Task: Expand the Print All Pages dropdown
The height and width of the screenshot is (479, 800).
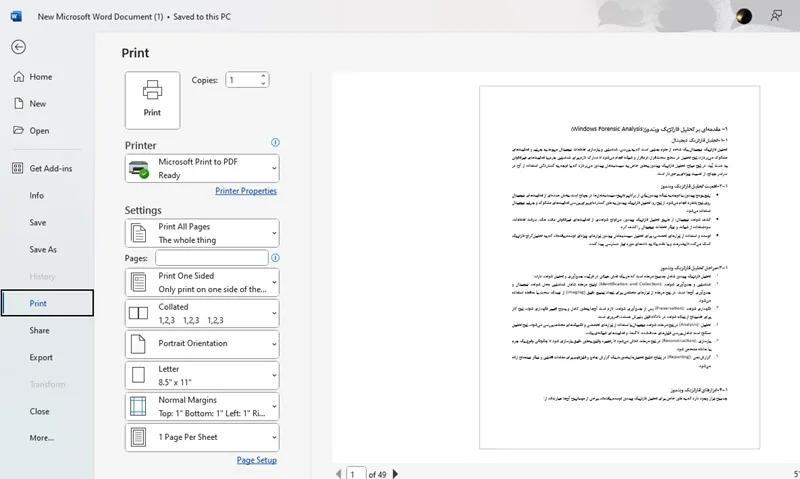Action: tap(202, 233)
